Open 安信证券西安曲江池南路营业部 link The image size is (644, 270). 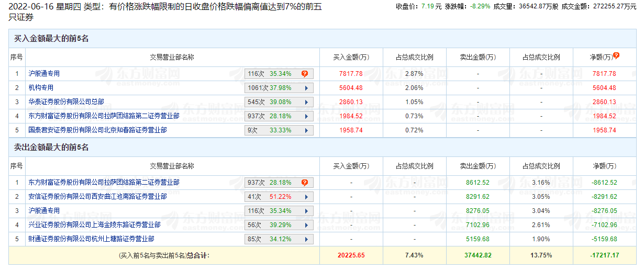click(97, 197)
